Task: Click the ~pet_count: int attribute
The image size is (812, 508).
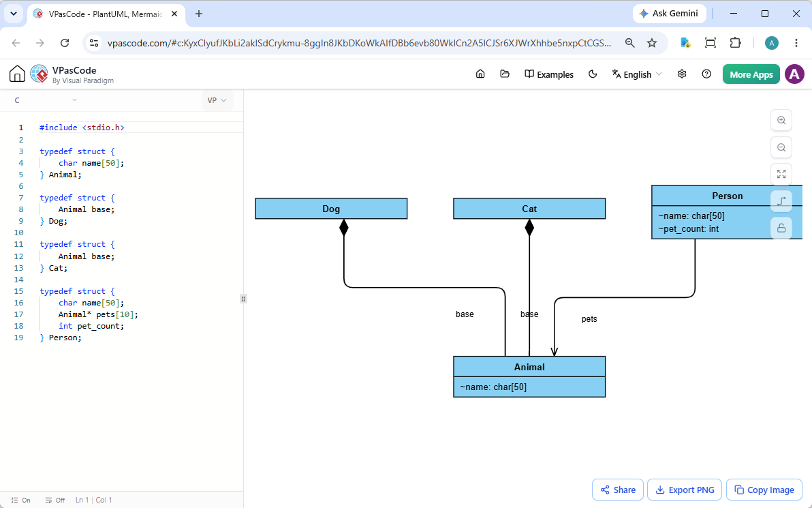Action: (688, 228)
